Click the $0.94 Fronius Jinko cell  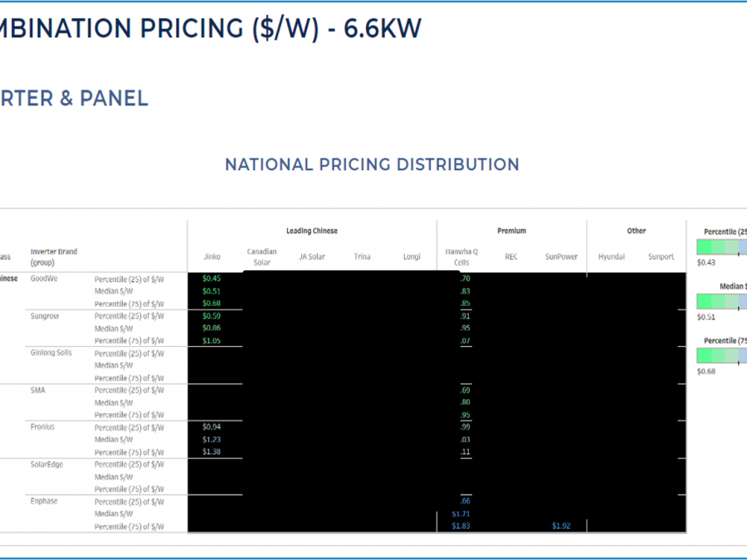tap(212, 427)
